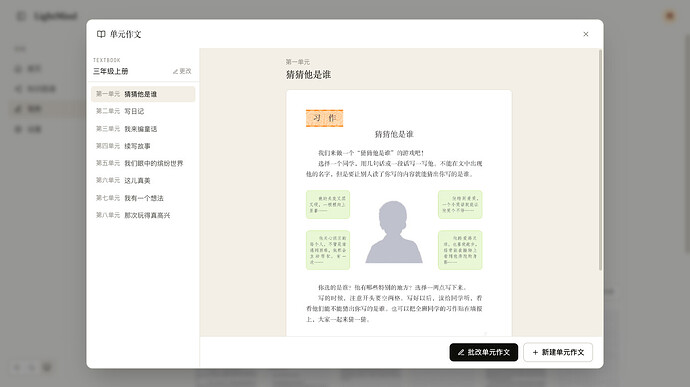Select 第二单元 写日记

click(x=143, y=111)
